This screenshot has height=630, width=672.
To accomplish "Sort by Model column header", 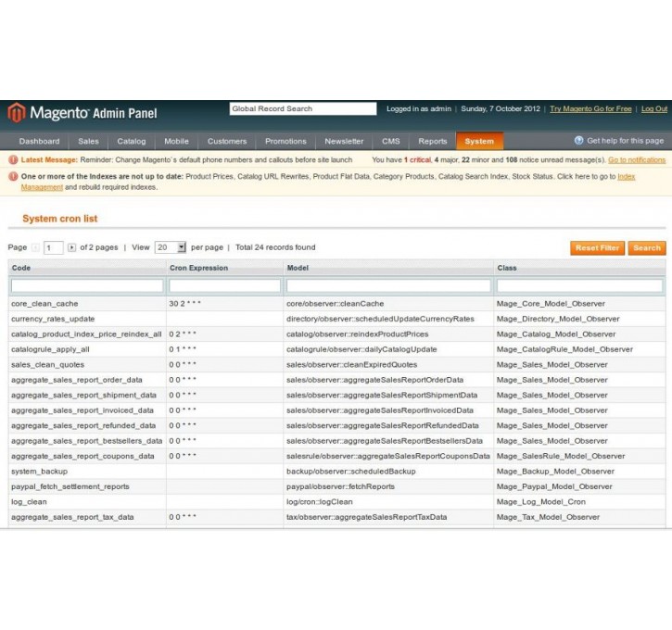I will [298, 268].
